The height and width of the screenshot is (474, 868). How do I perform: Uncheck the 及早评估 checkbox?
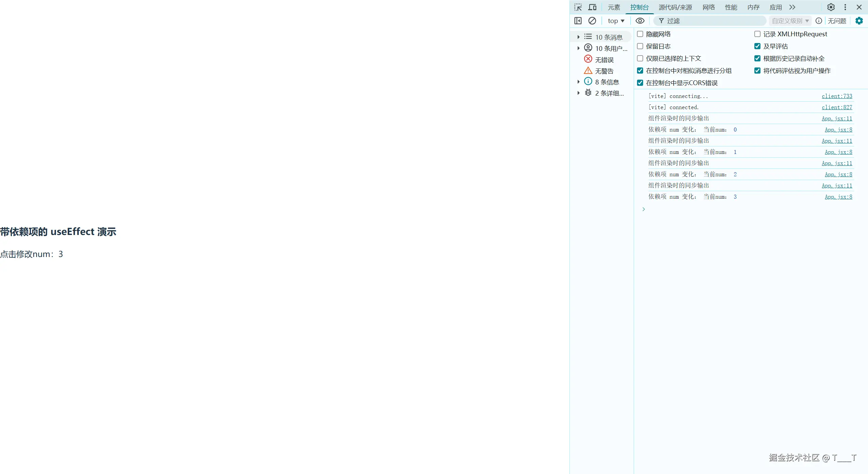click(757, 46)
